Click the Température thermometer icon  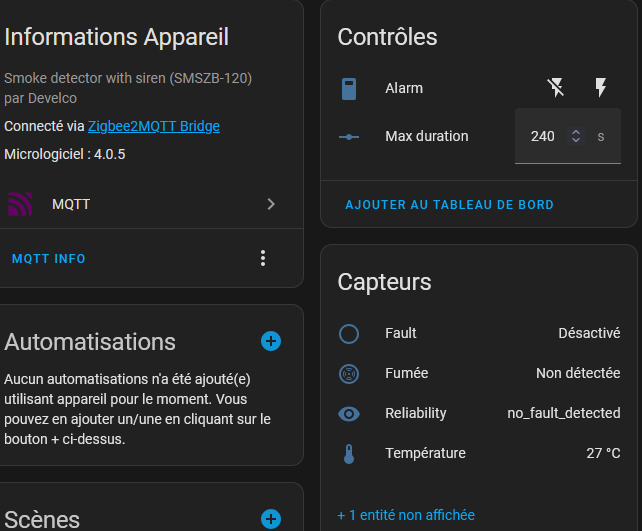click(x=349, y=454)
